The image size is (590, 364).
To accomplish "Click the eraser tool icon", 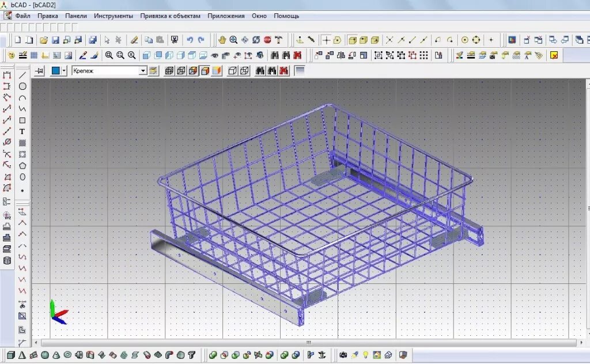I will 134,40.
